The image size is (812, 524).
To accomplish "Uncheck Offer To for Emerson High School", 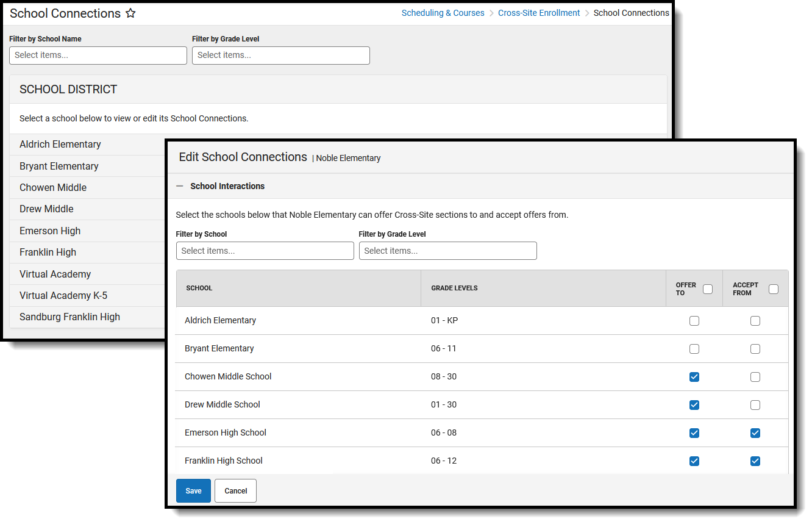I will coord(694,433).
